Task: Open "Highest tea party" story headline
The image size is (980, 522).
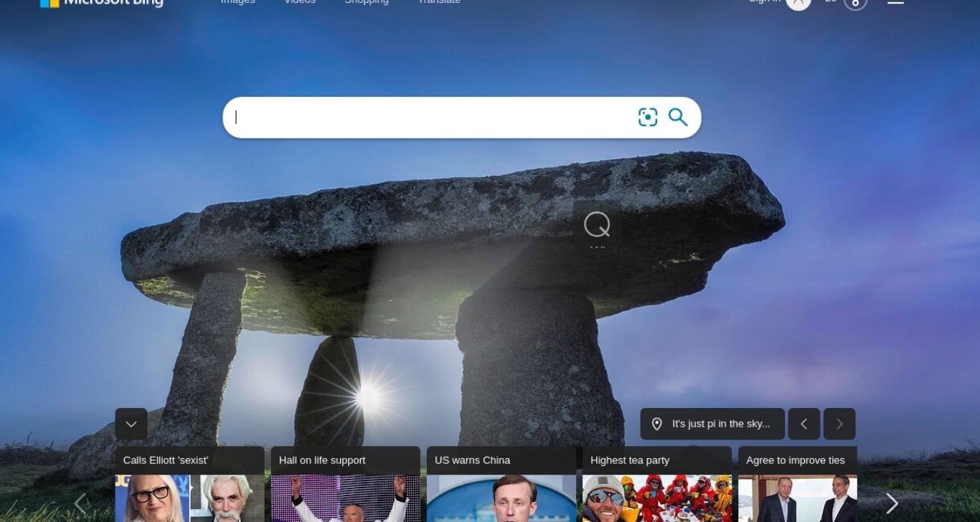Action: [x=630, y=460]
